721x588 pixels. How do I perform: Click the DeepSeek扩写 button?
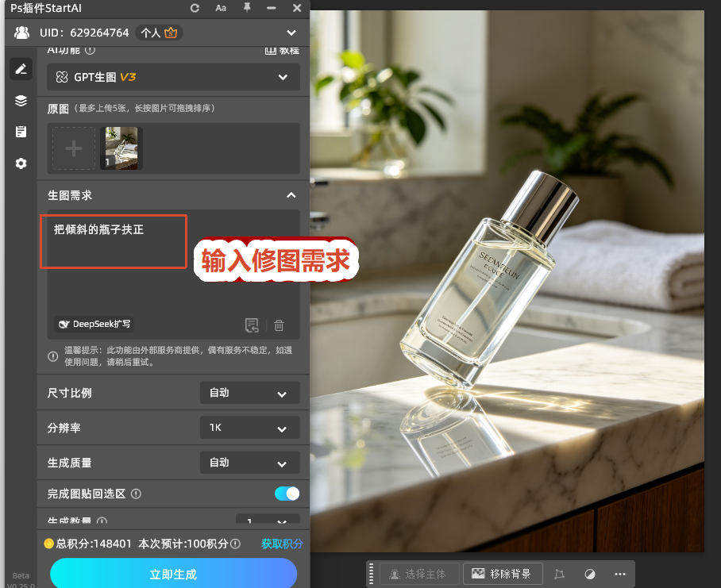(94, 324)
